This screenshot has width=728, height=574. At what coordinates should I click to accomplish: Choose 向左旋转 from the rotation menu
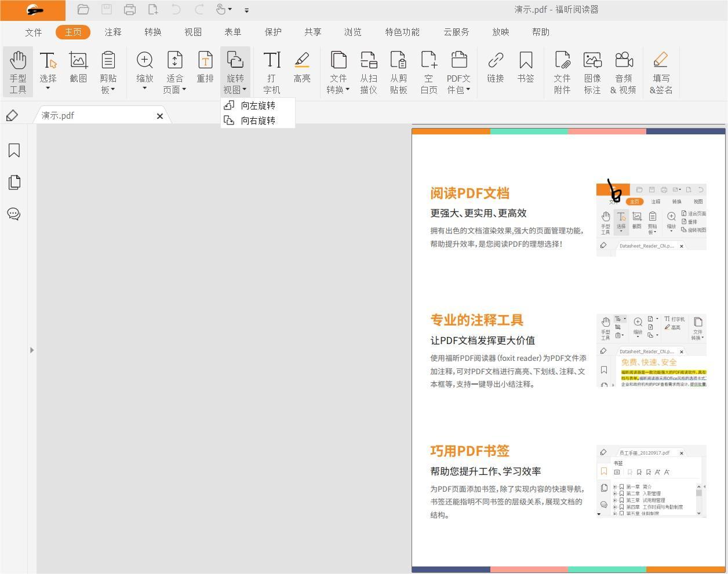tap(257, 105)
